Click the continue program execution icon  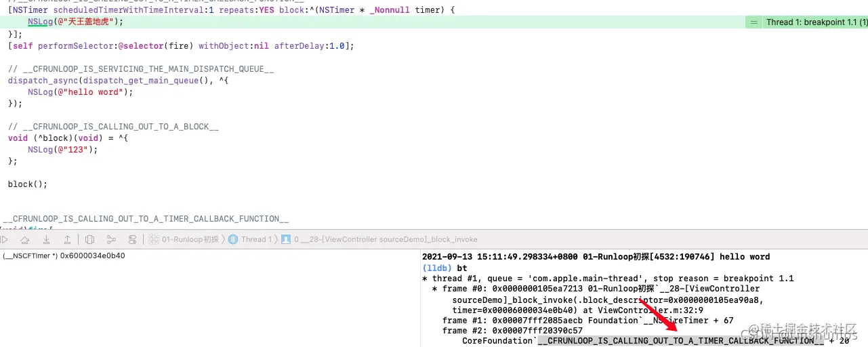point(5,239)
